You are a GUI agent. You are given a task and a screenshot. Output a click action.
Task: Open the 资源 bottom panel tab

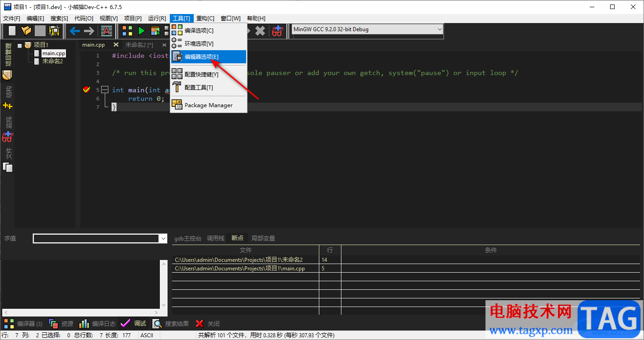tap(61, 324)
